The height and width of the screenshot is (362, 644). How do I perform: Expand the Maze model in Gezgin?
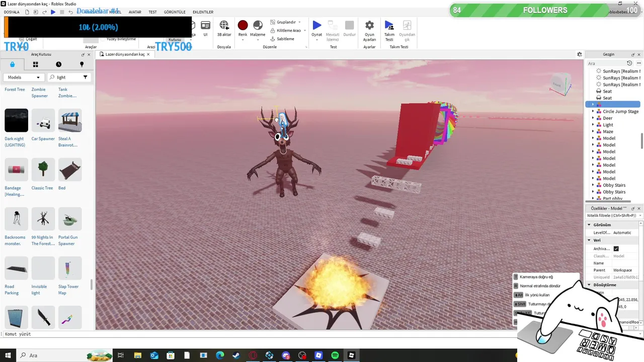[593, 132]
